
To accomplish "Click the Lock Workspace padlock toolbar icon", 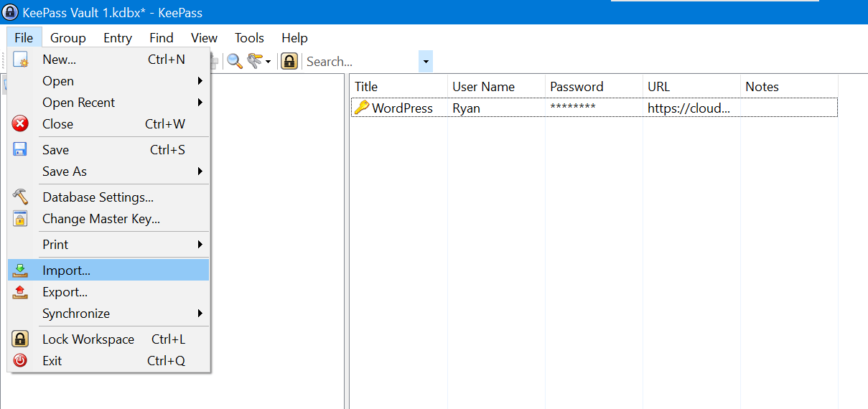I will (x=289, y=62).
